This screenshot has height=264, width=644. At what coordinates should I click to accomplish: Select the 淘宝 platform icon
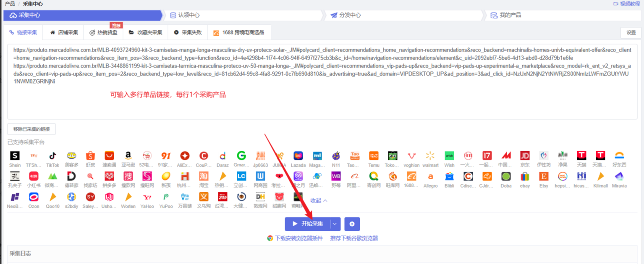coord(204,176)
